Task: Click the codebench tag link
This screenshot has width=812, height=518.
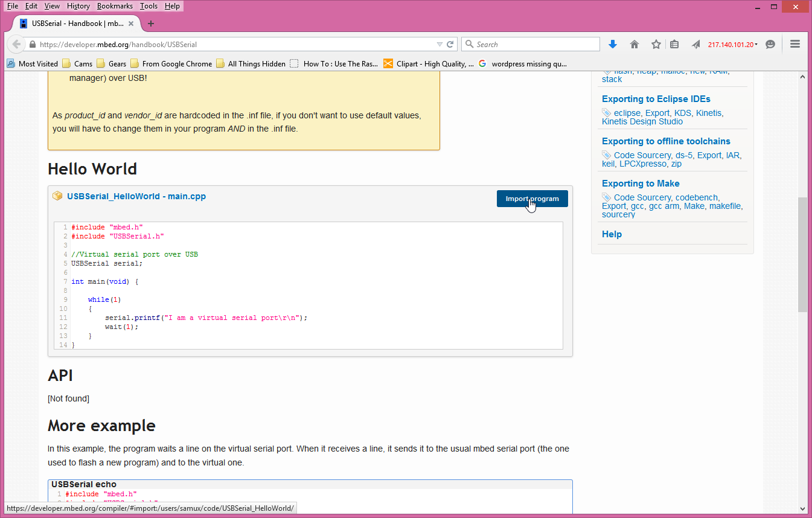Action: point(697,197)
